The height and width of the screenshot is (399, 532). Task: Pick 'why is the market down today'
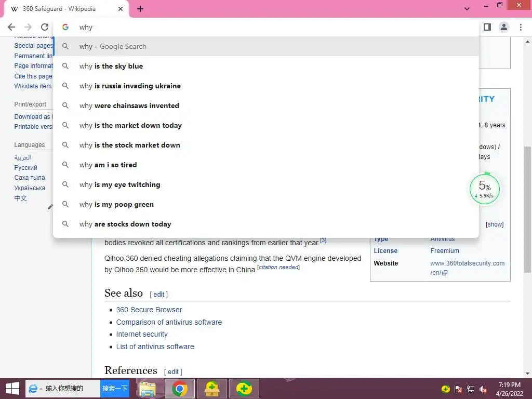[267, 125]
